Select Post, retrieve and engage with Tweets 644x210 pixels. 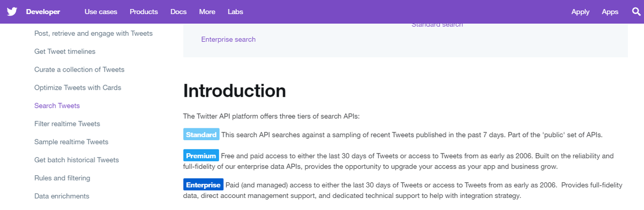pyautogui.click(x=94, y=33)
